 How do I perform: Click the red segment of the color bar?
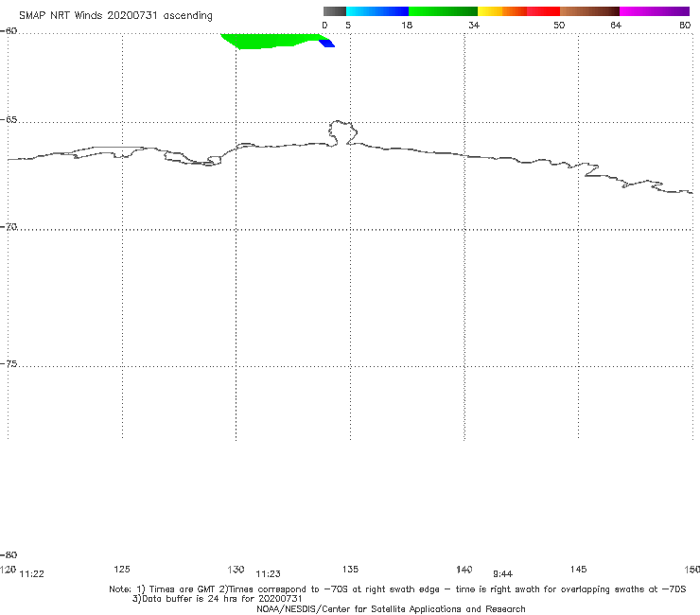point(543,11)
